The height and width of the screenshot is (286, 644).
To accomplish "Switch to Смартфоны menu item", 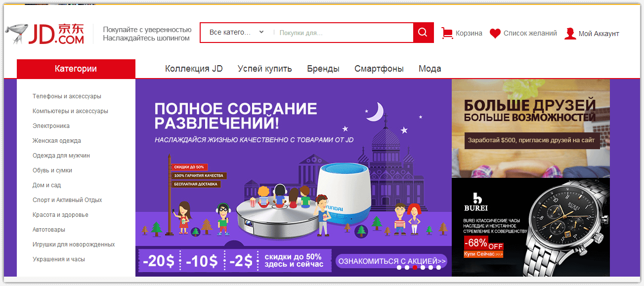I will point(379,69).
